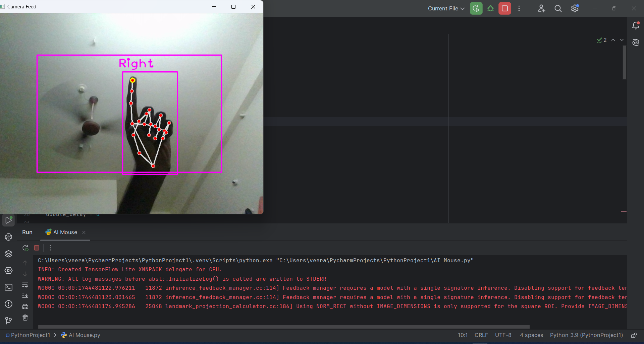Open the Python Console tool window
644x344 pixels.
click(x=8, y=237)
